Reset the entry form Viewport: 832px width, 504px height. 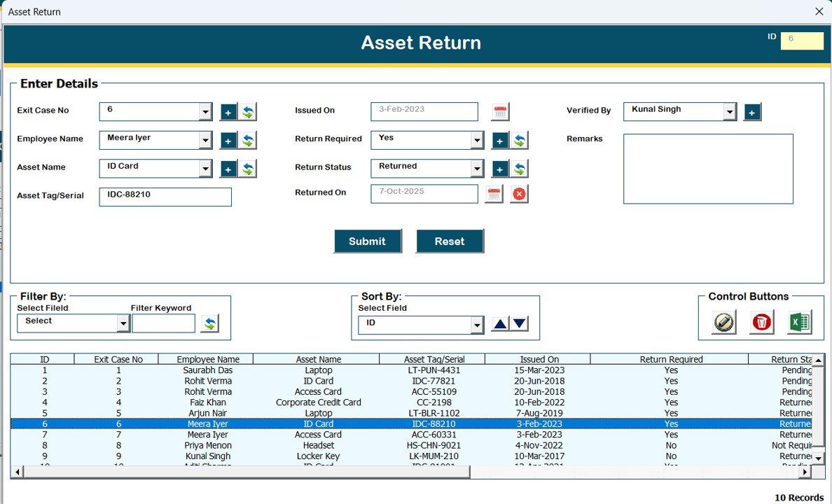click(450, 241)
